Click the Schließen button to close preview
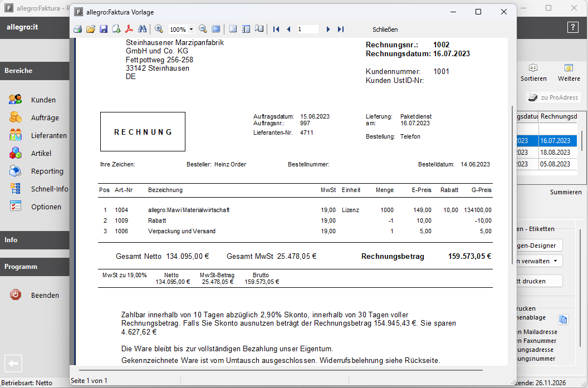The height and width of the screenshot is (388, 588). (385, 30)
